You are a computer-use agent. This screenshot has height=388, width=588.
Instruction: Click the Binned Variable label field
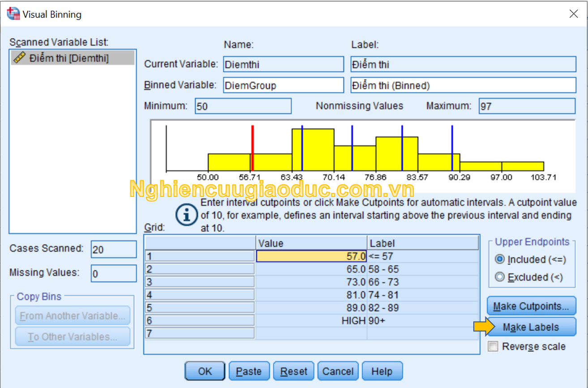463,85
